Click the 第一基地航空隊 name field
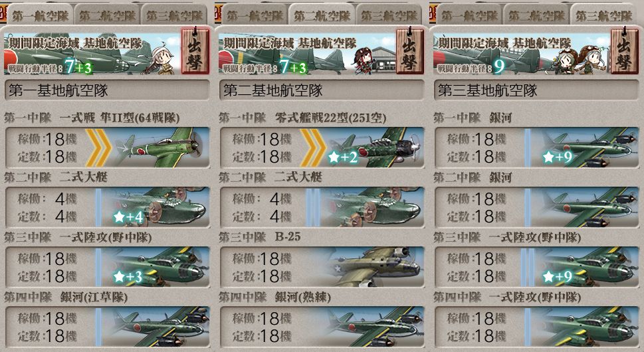 coord(107,90)
